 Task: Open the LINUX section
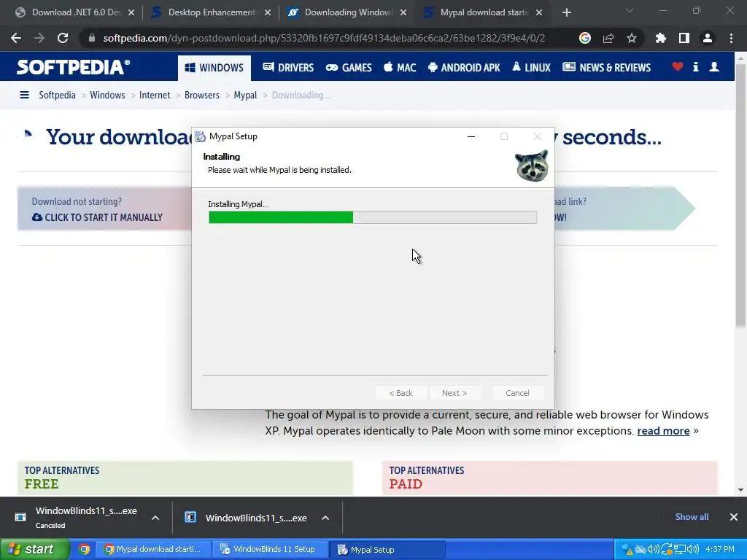(x=532, y=68)
